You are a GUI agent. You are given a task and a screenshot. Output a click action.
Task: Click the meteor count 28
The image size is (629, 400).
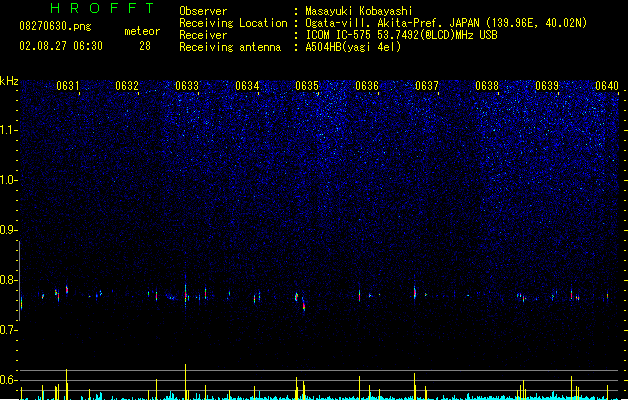[145, 46]
